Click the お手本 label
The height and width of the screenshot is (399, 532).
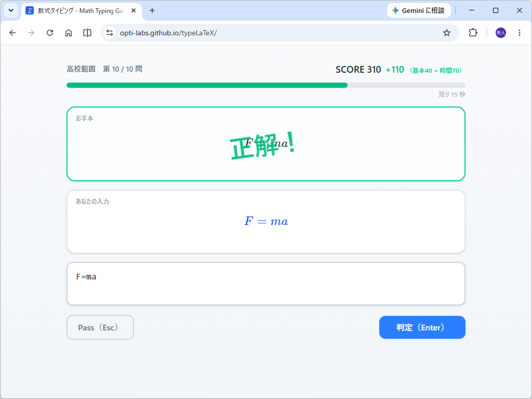click(85, 118)
